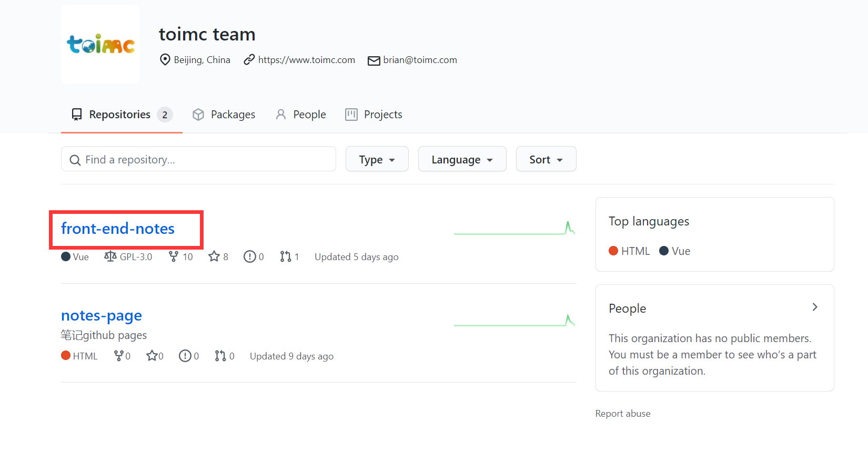Click the location pin icon by Beijing
This screenshot has height=453, width=868.
tap(165, 59)
